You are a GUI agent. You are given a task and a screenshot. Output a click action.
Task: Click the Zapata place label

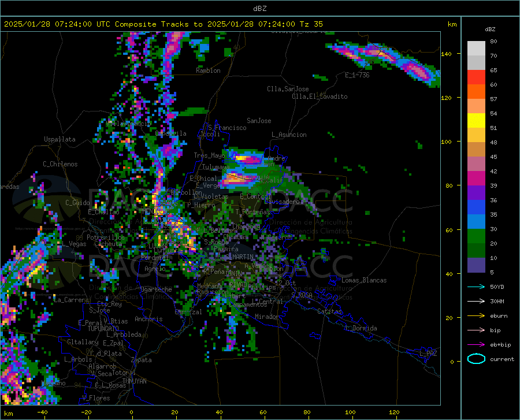tap(142, 360)
